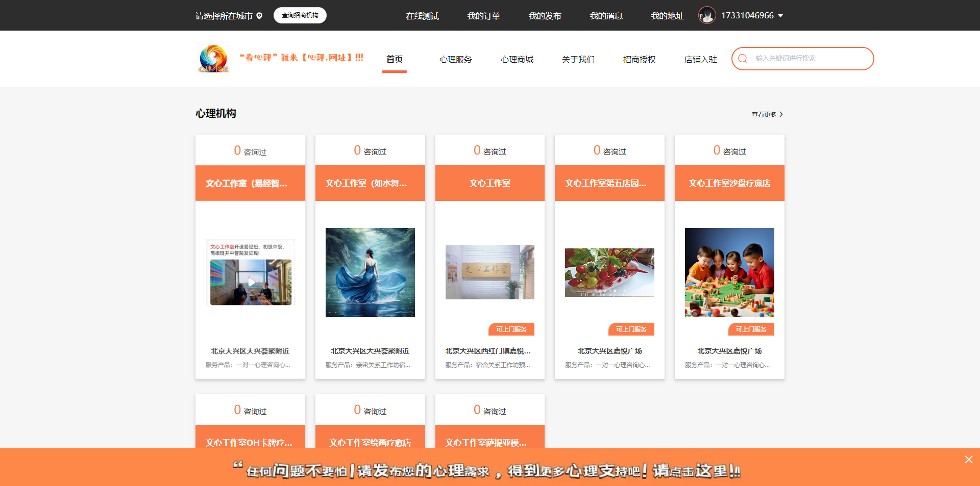
Task: Click the location pin icon beside city selector
Action: click(259, 16)
